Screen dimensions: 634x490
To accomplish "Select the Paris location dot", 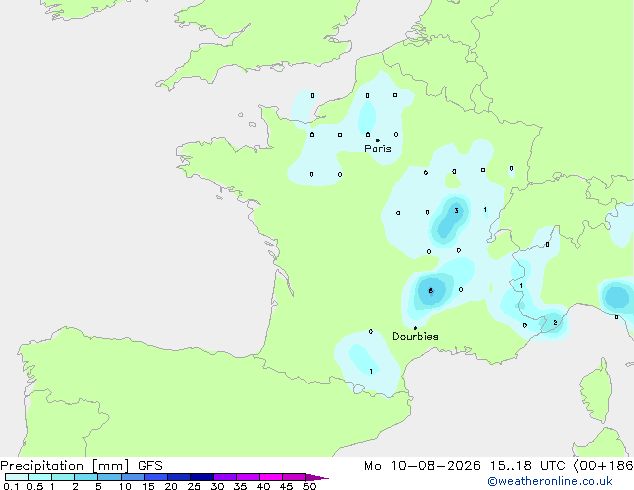I will pos(378,140).
